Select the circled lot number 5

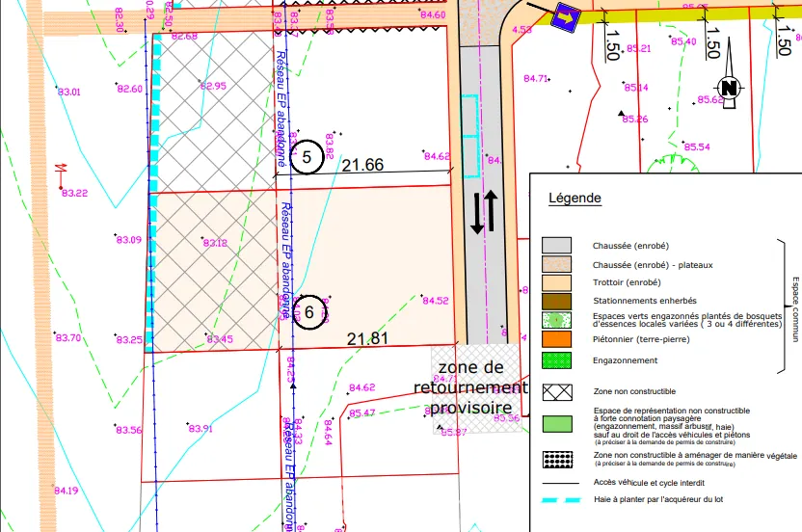pos(307,156)
